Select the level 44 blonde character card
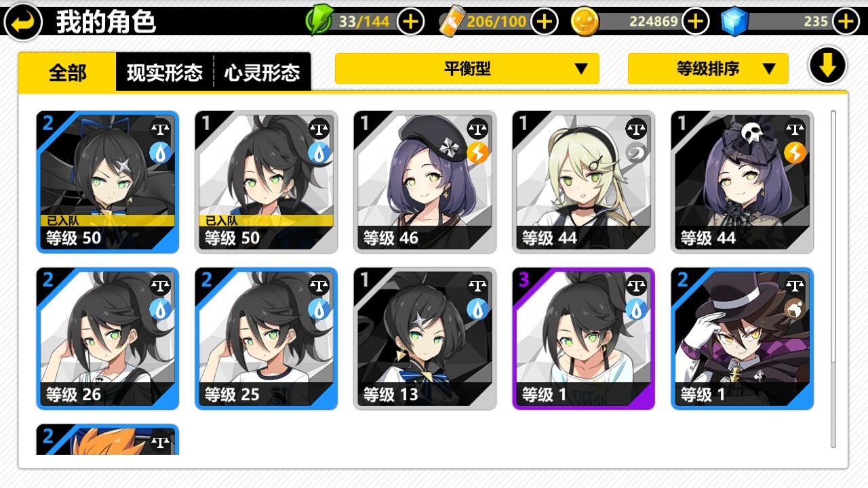Image resolution: width=868 pixels, height=488 pixels. pyautogui.click(x=584, y=182)
